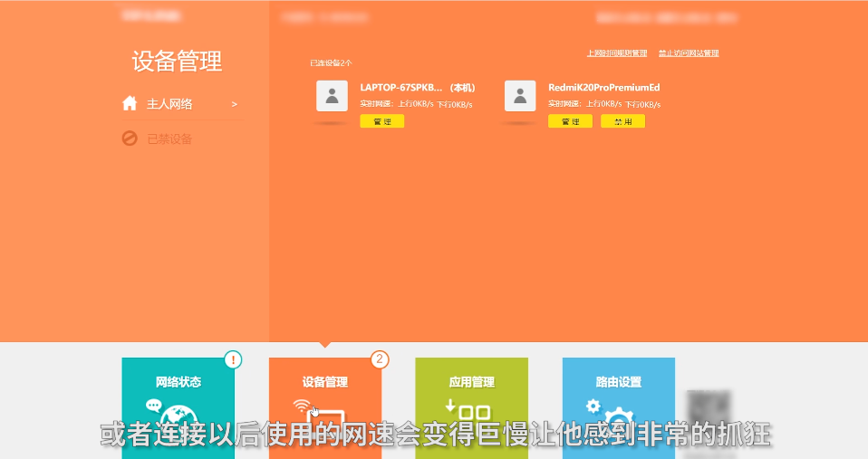This screenshot has height=459, width=868.
Task: Click the blocked icon beside 已禁设备
Action: 130,139
